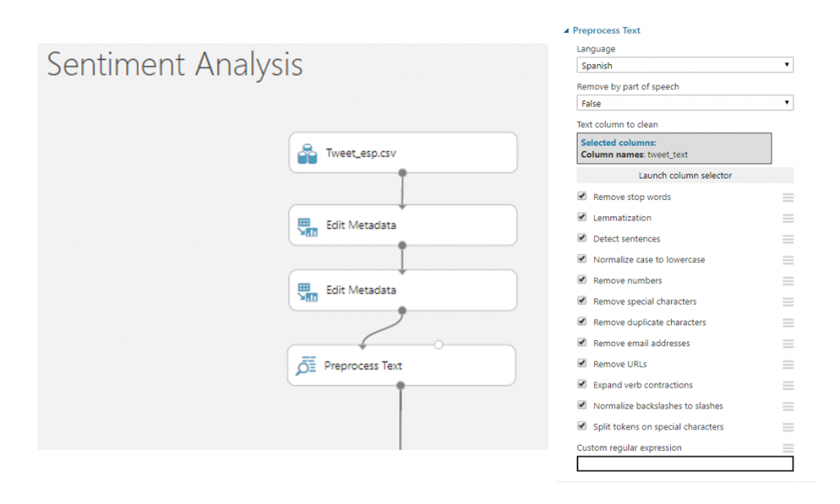The width and height of the screenshot is (840, 504).
Task: Click the Tweet_esp.csv dataset icon
Action: (x=308, y=154)
